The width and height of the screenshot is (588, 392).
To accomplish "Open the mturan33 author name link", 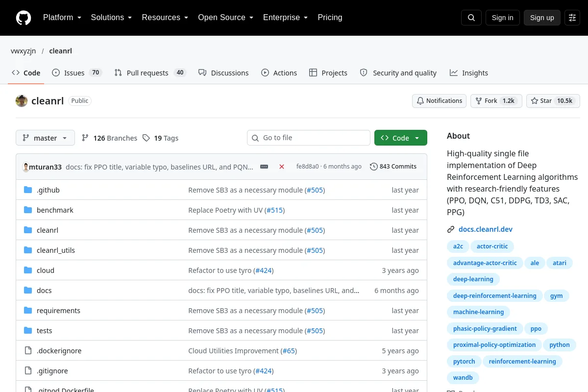I will [46, 167].
